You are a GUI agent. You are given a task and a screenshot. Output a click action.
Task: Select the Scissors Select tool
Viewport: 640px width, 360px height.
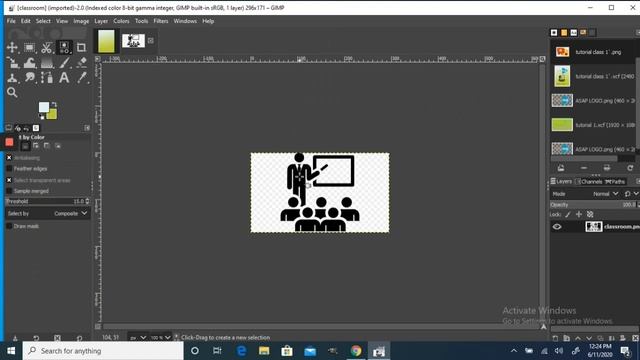[47, 47]
